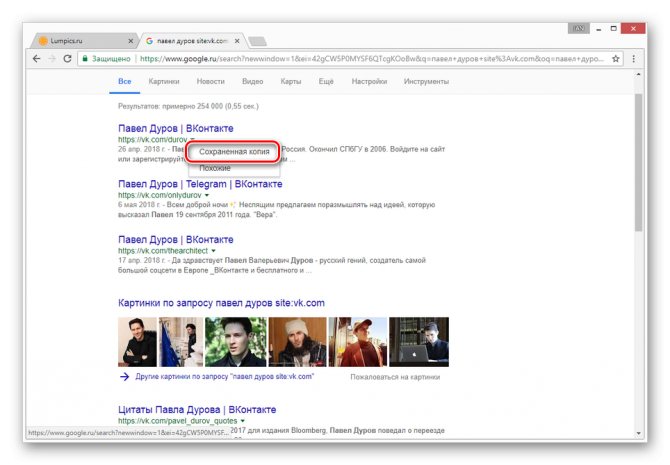Click the browser forward arrow
Image resolution: width=670 pixels, height=465 pixels.
coord(52,59)
